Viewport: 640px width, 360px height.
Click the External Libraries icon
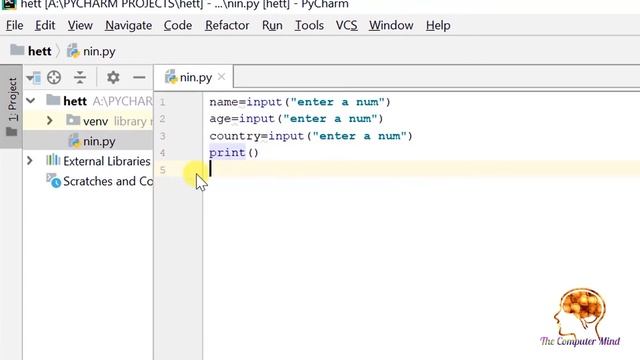click(x=53, y=160)
